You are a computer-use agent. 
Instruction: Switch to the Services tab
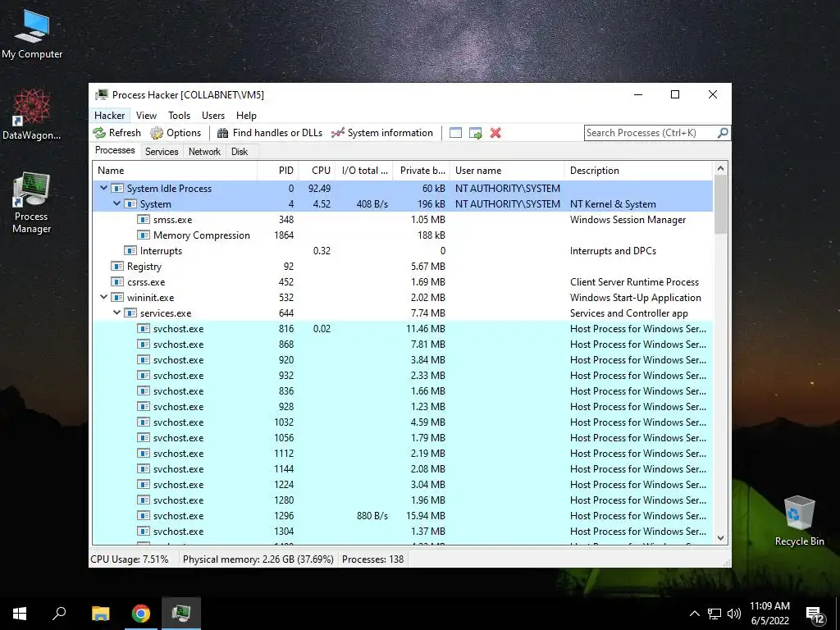click(162, 152)
